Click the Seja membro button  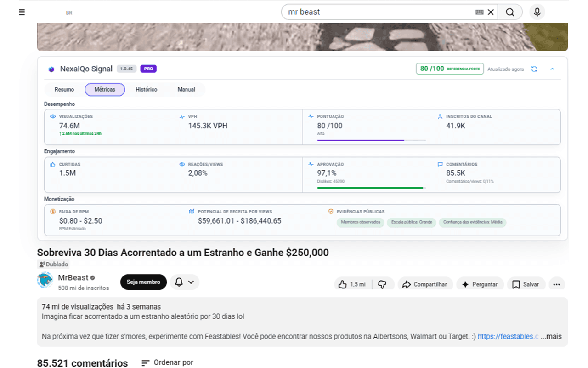(143, 282)
